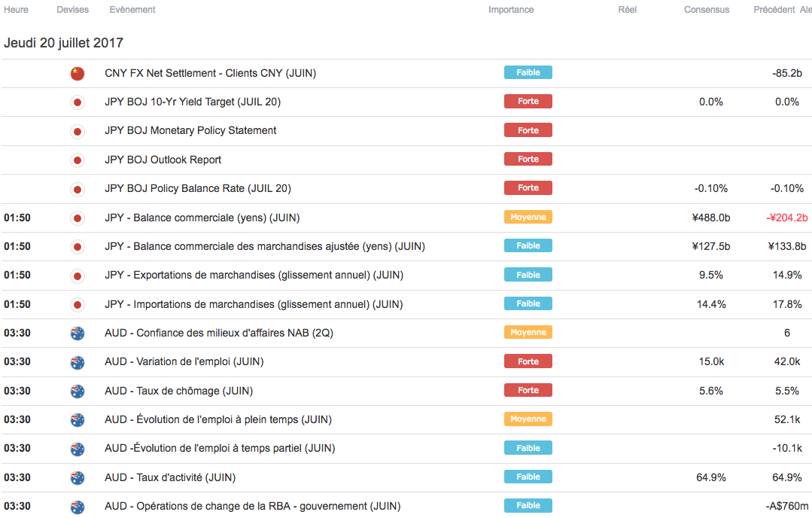Viewport: 812px width, 518px height.
Task: Click the Moyenne badge for JPY Balance commerciale
Action: pos(528,217)
